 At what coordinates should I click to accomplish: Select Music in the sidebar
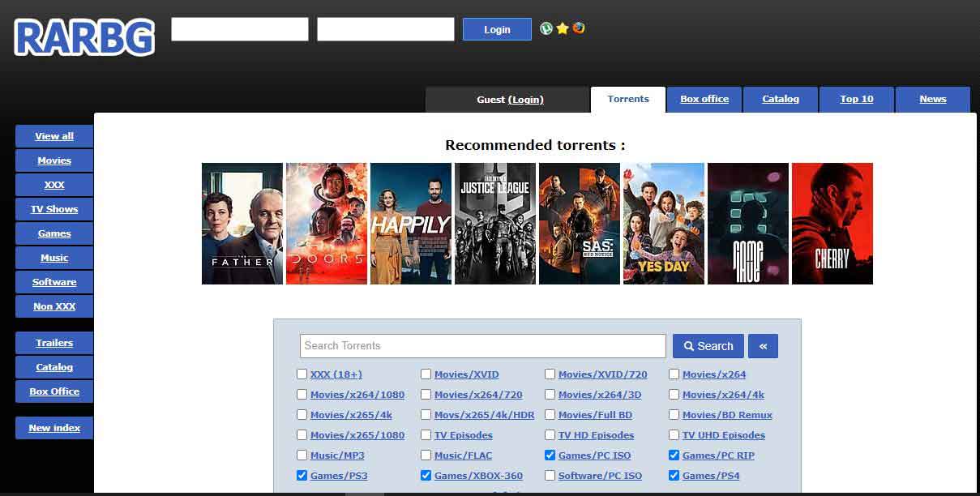click(x=54, y=258)
